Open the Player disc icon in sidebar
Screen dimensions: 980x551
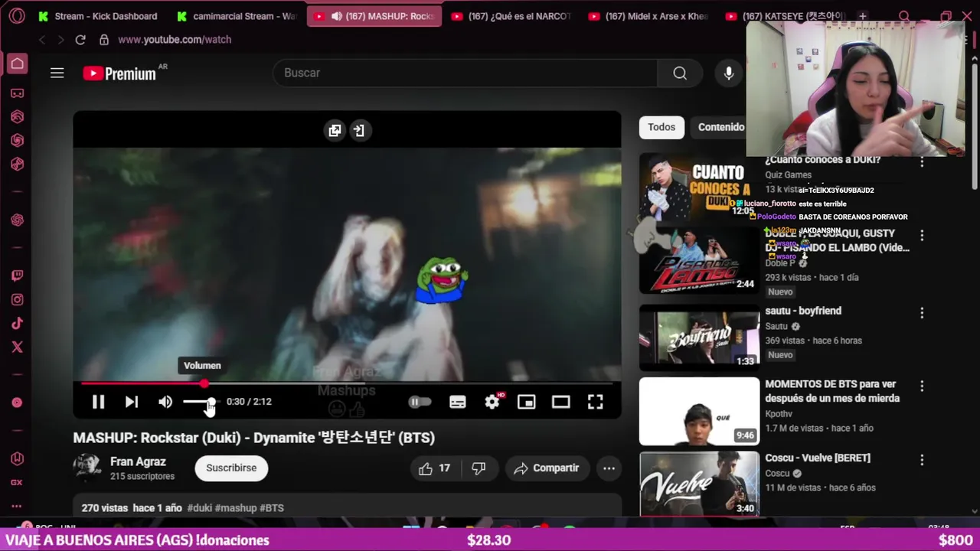[x=17, y=403]
